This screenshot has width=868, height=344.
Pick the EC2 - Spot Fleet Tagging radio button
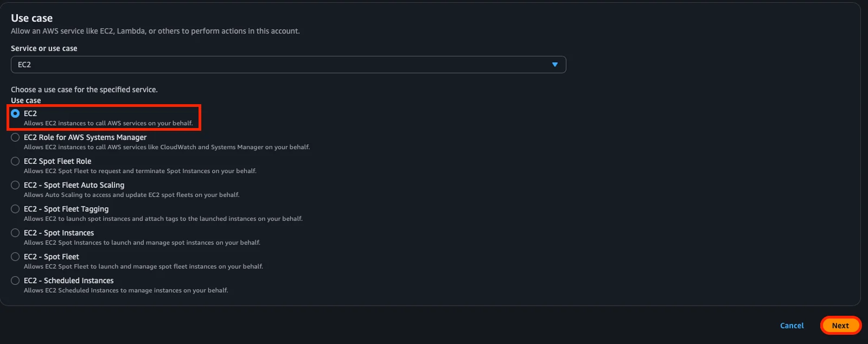pos(15,209)
